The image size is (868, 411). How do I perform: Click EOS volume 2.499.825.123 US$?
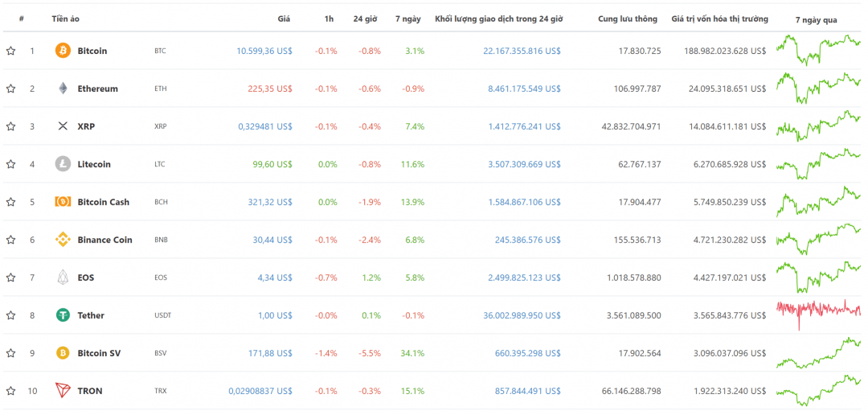tap(524, 277)
